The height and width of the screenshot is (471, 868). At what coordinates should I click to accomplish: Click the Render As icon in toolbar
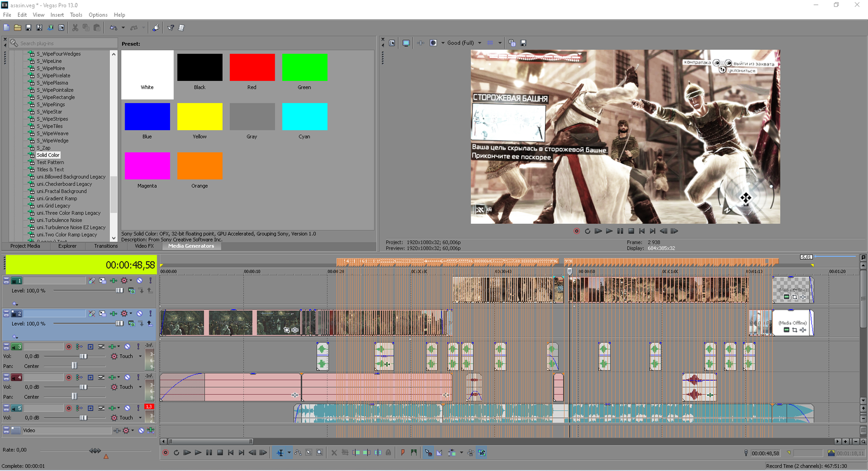[50, 28]
